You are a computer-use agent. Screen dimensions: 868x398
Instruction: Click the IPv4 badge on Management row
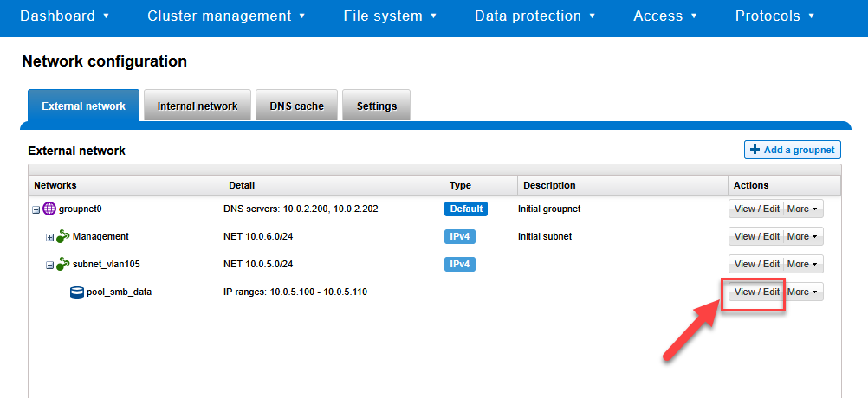point(460,236)
